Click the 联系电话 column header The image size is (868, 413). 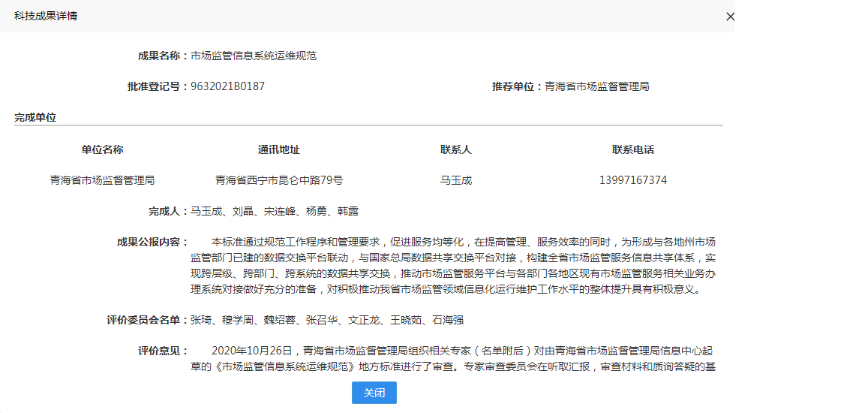[x=632, y=149]
